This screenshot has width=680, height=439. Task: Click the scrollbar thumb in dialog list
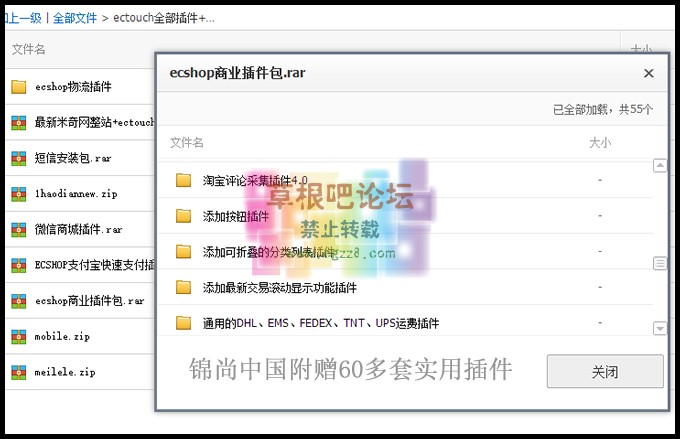660,263
